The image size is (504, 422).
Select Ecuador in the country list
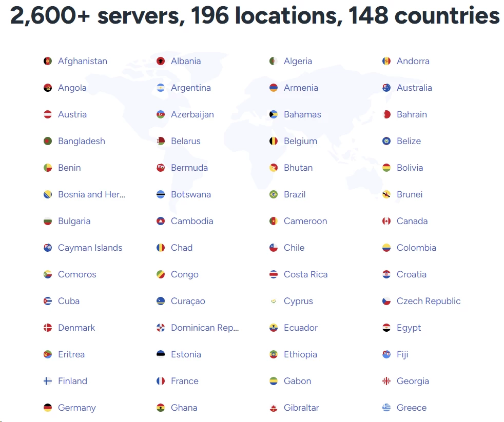pos(301,328)
